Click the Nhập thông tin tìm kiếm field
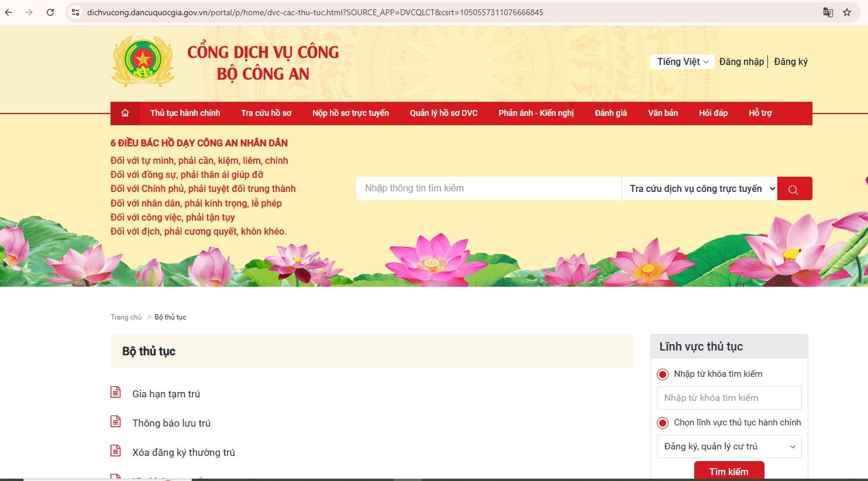The width and height of the screenshot is (868, 481). [x=488, y=188]
